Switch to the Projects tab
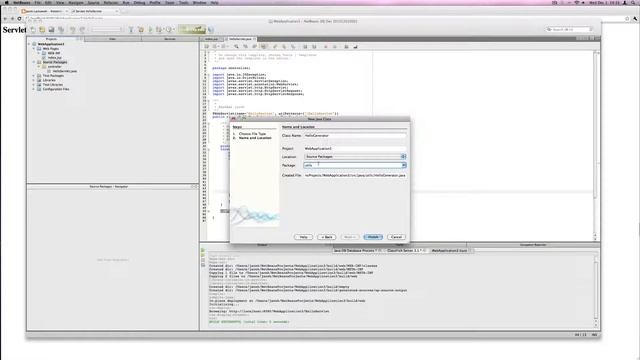 tap(51, 39)
